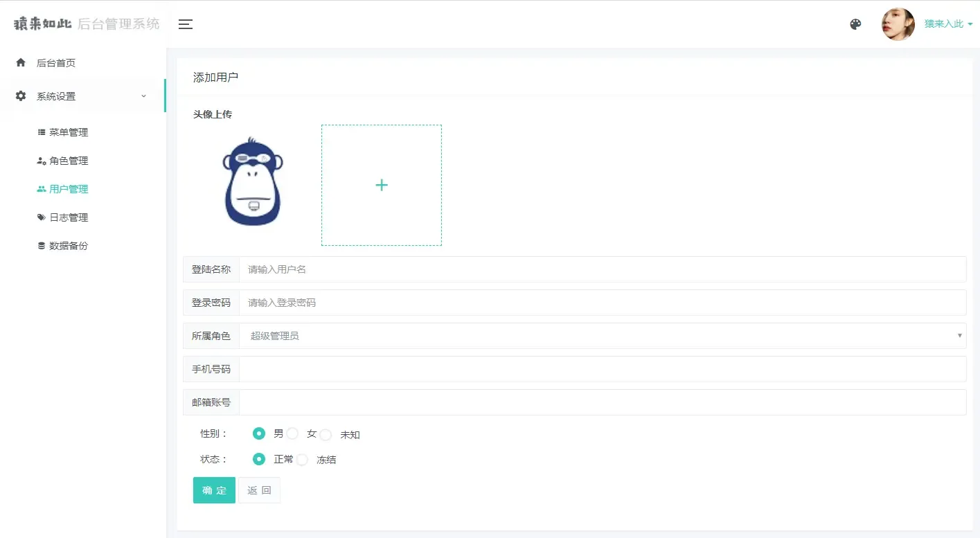Choose the 未知 gender option
The height and width of the screenshot is (538, 980).
click(x=326, y=433)
